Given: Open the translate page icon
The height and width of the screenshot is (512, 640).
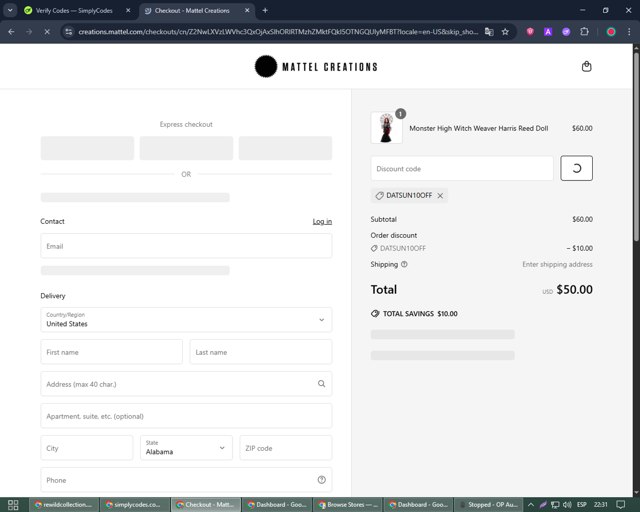Looking at the screenshot, I should click(x=489, y=31).
